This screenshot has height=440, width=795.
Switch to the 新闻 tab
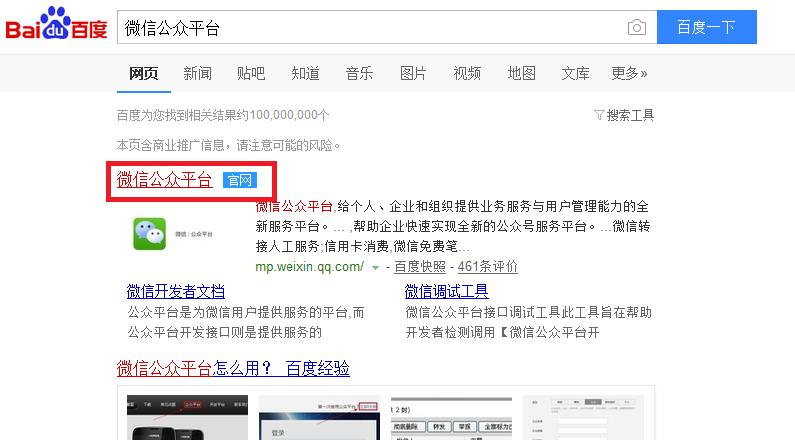point(197,74)
